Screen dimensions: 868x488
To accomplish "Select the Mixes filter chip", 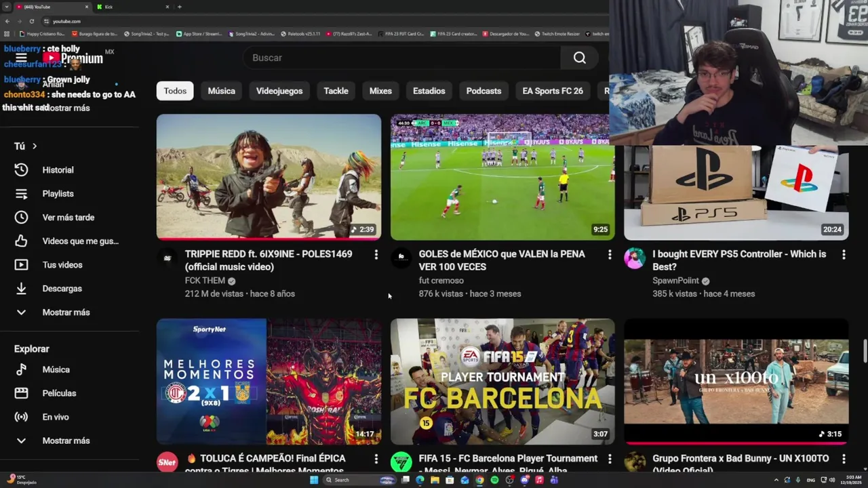I will [380, 91].
